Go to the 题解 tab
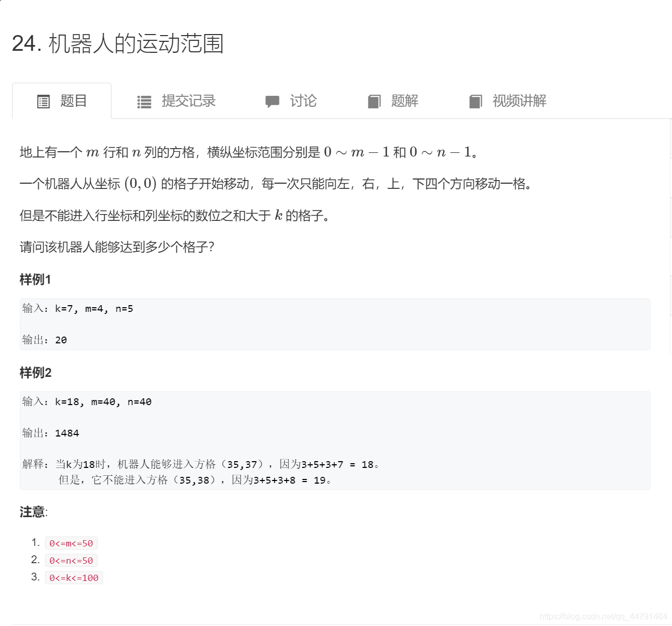Screen dimensions: 672x626 point(393,101)
